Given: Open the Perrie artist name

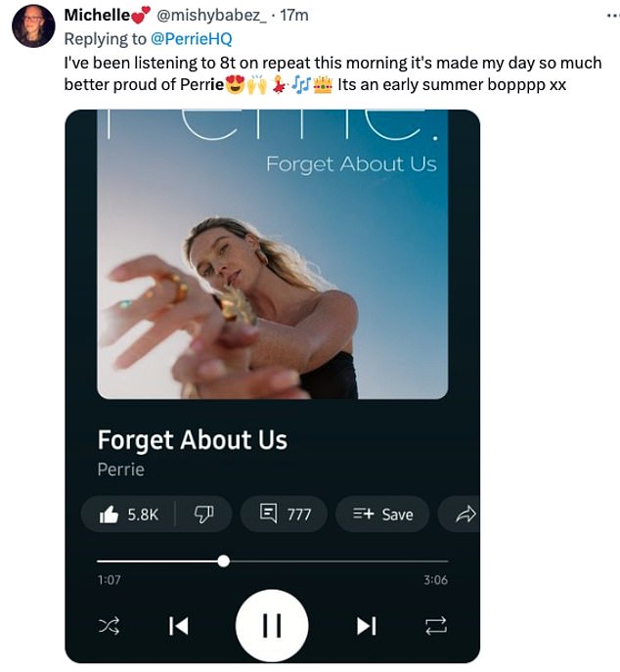Looking at the screenshot, I should [121, 470].
